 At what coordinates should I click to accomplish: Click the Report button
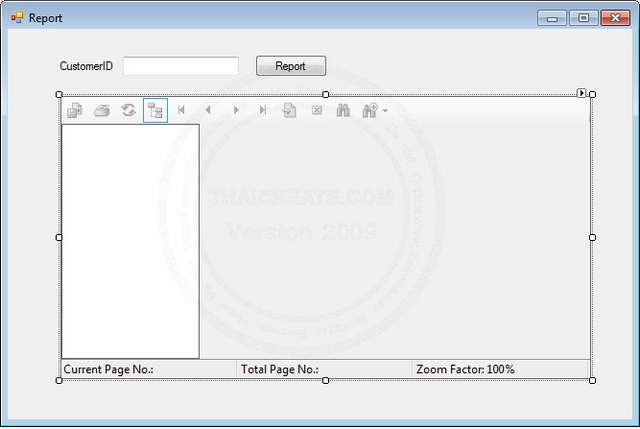tap(291, 66)
